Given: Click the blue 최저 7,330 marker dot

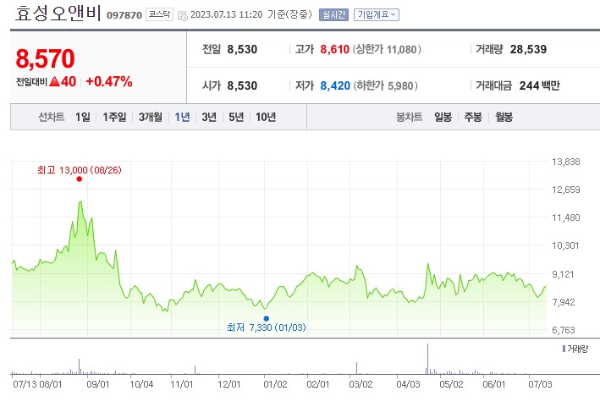Looking at the screenshot, I should pyautogui.click(x=266, y=318).
